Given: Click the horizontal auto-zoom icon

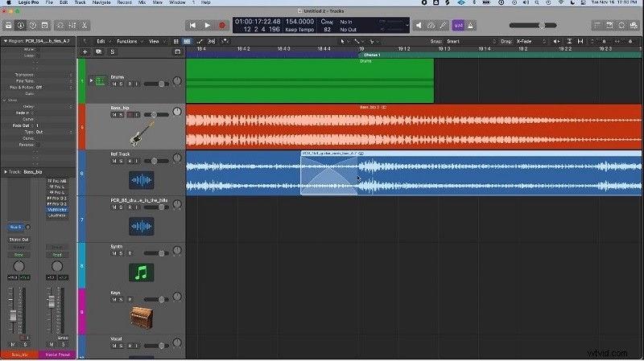Looking at the screenshot, I should (x=580, y=42).
